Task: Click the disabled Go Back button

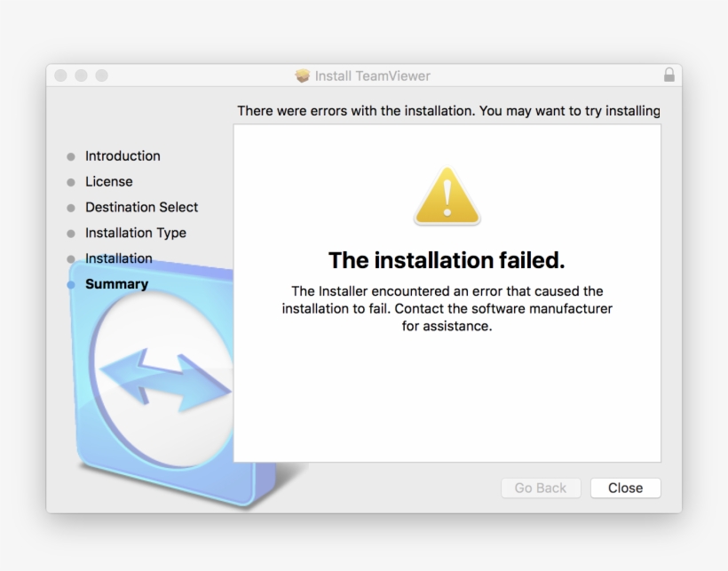Action: click(x=541, y=488)
